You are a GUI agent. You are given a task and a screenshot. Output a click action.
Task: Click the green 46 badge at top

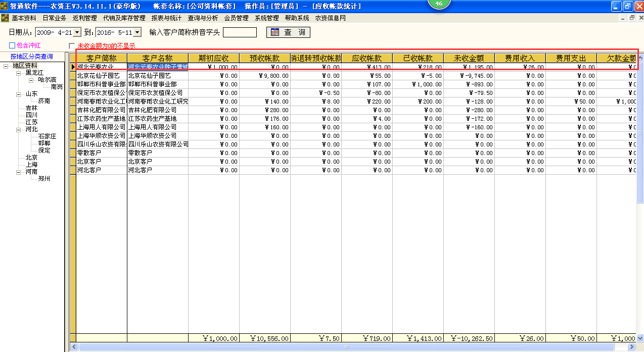click(x=439, y=4)
